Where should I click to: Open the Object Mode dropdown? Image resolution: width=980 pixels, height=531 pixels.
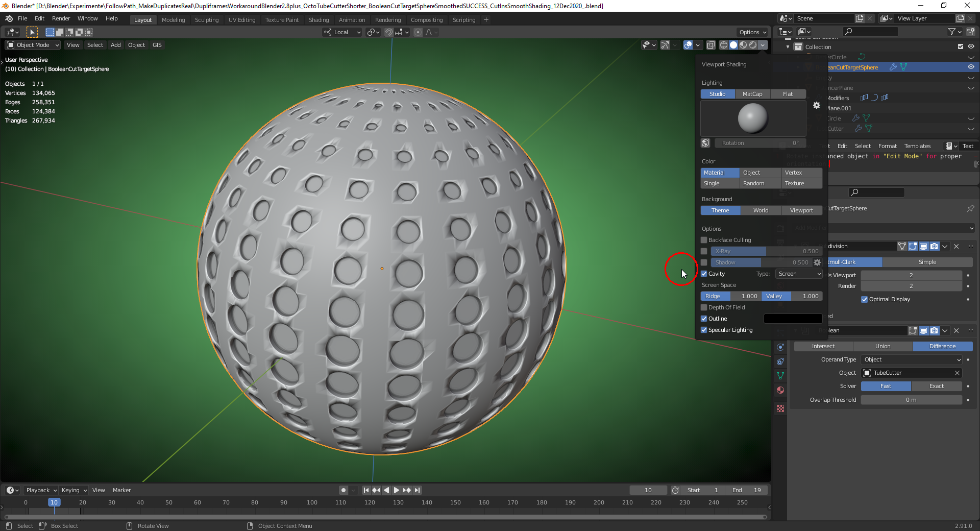click(33, 45)
